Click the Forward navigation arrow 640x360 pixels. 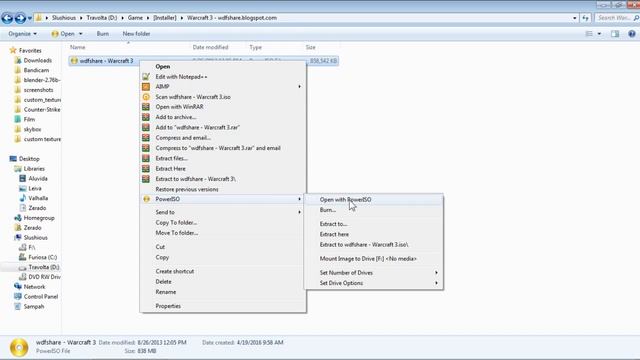pos(20,18)
